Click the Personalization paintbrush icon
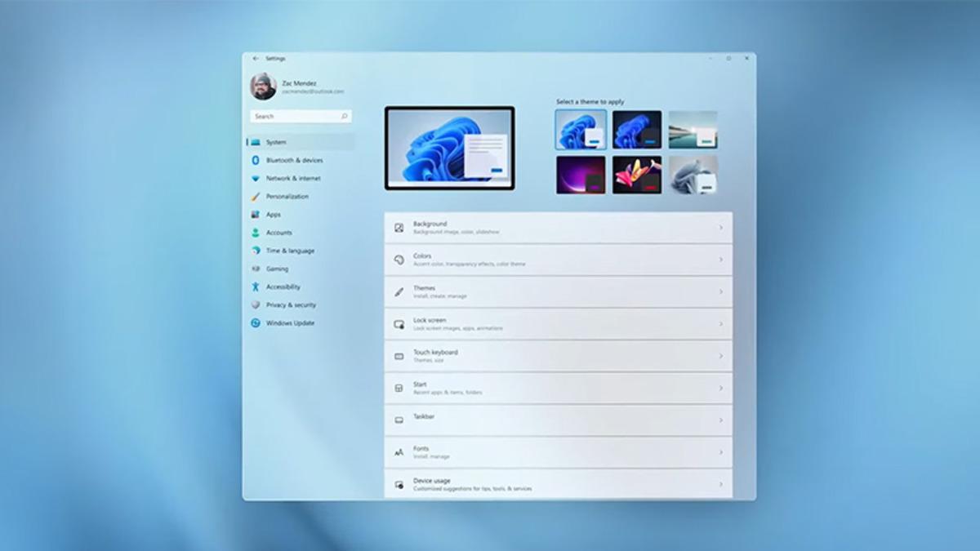 click(257, 196)
